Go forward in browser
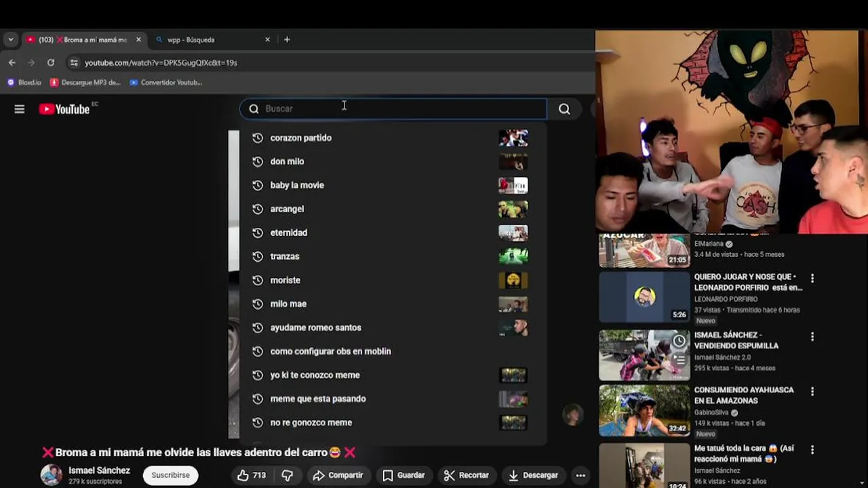The height and width of the screenshot is (488, 868). pos(31,62)
